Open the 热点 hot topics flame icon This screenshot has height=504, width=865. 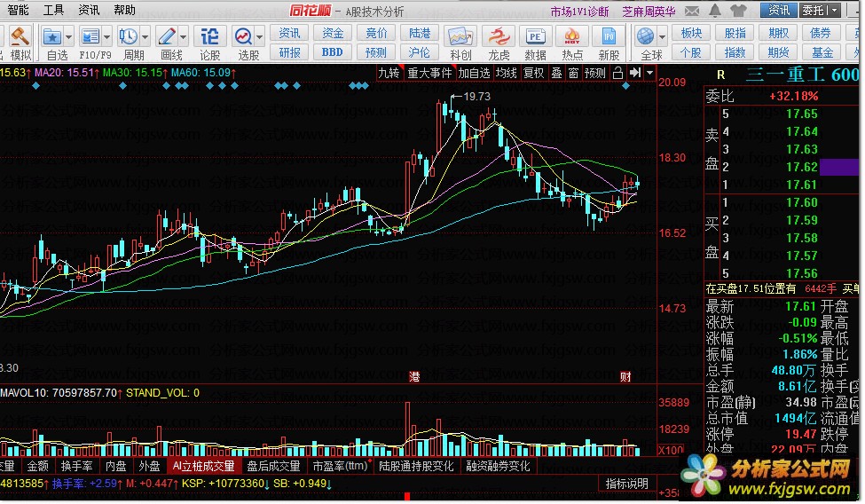[572, 37]
